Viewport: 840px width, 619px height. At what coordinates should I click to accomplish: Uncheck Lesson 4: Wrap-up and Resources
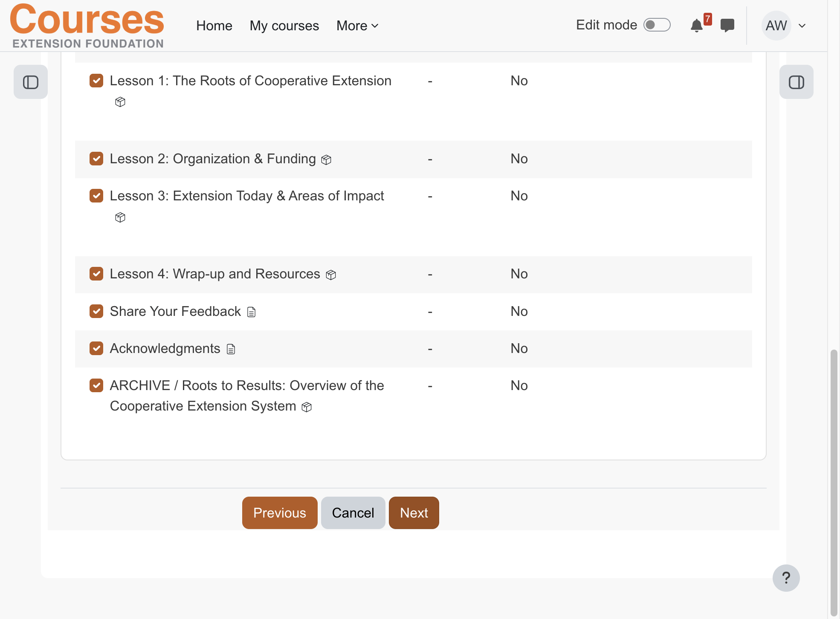[96, 274]
